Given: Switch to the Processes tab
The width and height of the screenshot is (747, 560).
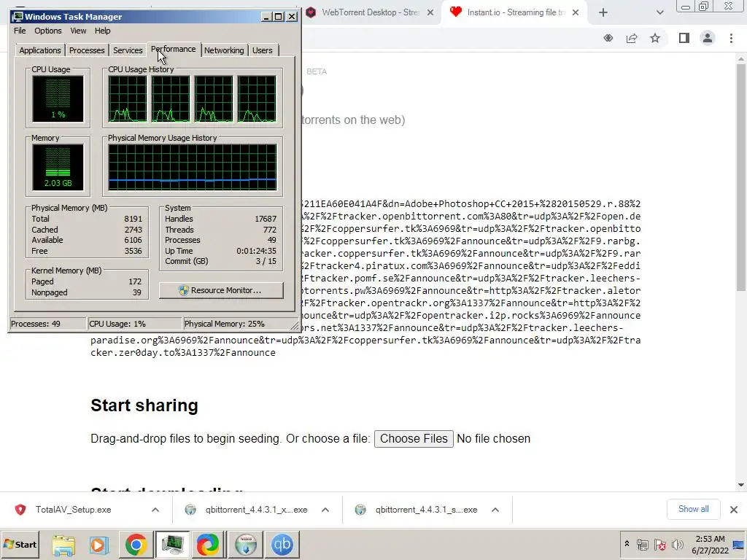Looking at the screenshot, I should point(87,50).
